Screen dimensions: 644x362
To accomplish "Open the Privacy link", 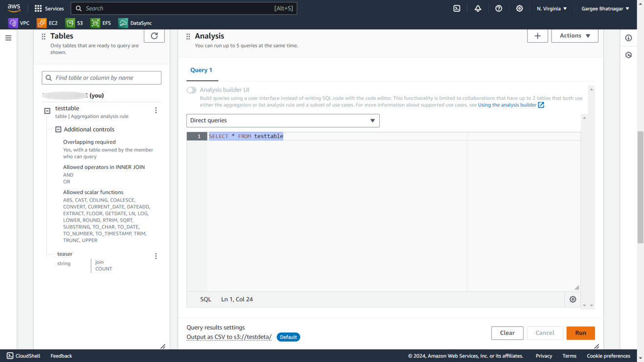I will coord(544,356).
